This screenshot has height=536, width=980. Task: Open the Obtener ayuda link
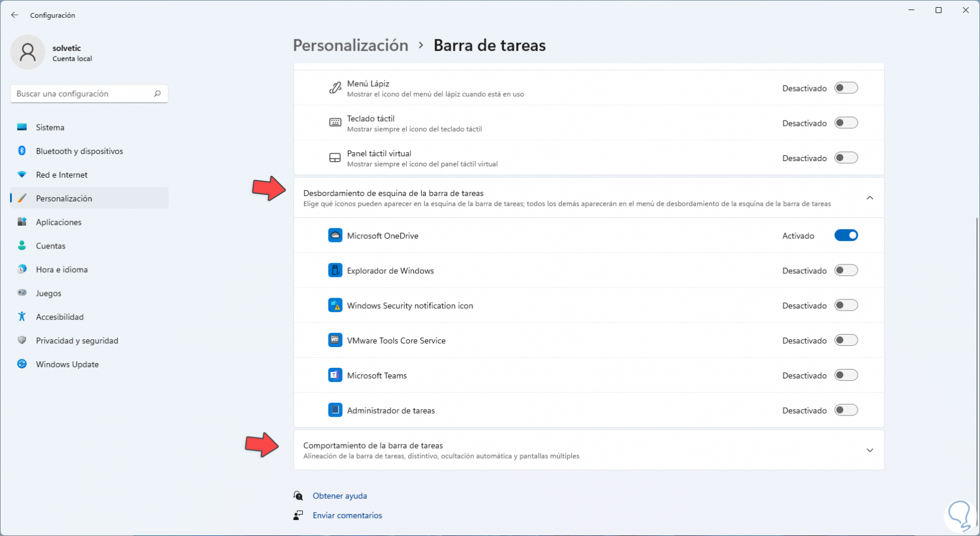[x=340, y=496]
